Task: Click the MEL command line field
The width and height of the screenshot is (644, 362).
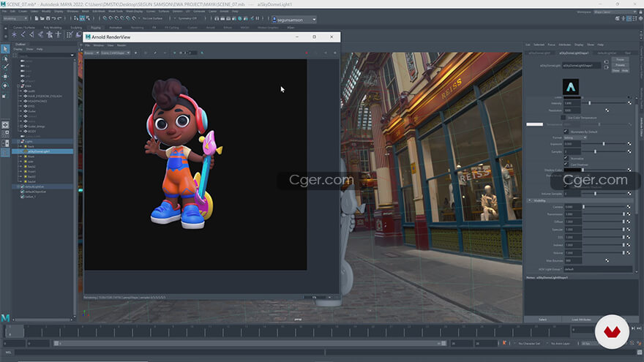Action: point(169,352)
